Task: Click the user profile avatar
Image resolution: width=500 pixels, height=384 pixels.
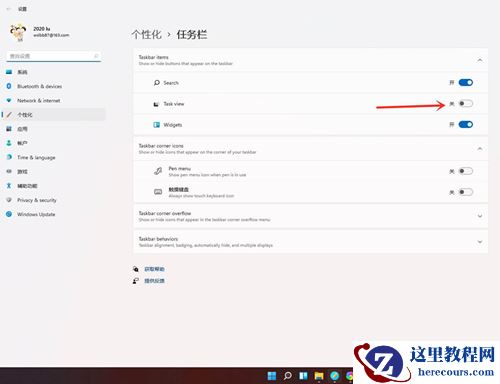Action: coord(18,32)
